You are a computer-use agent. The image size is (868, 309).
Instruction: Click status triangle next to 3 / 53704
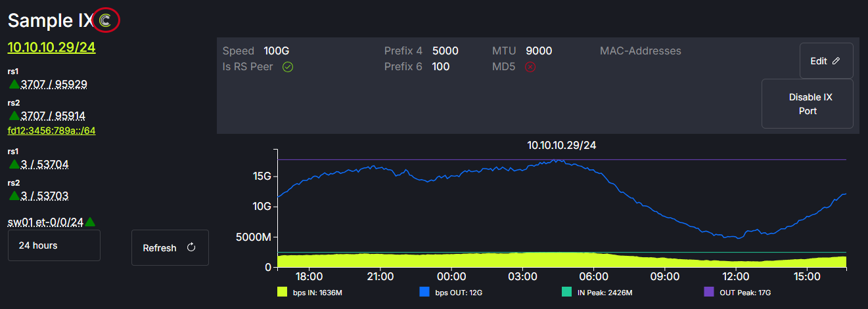point(14,164)
